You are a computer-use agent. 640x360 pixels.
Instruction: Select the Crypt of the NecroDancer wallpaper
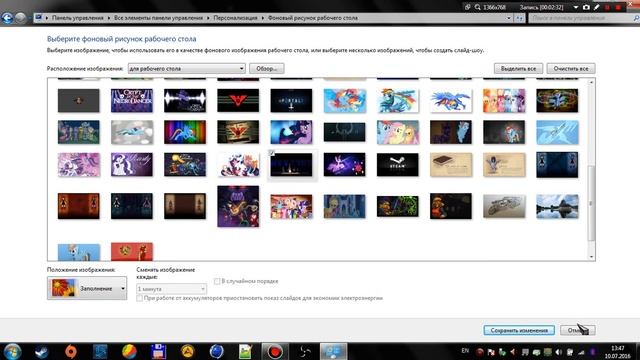pos(132,100)
